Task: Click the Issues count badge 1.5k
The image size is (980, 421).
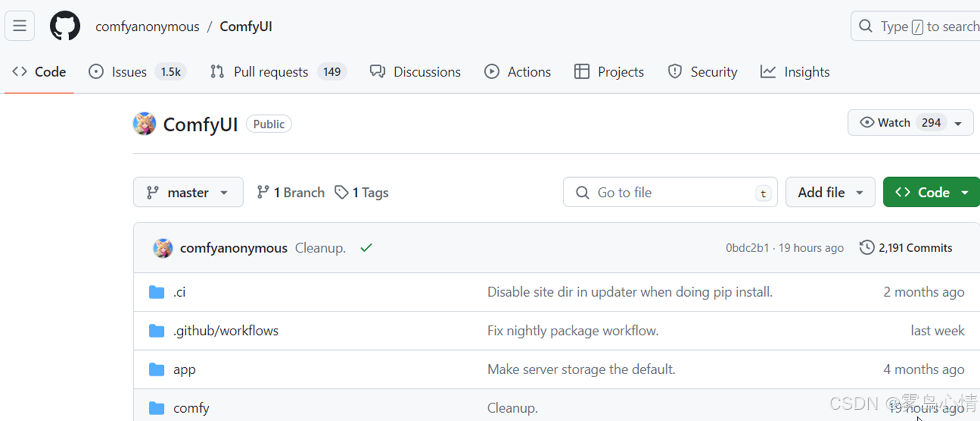Action: (x=171, y=72)
